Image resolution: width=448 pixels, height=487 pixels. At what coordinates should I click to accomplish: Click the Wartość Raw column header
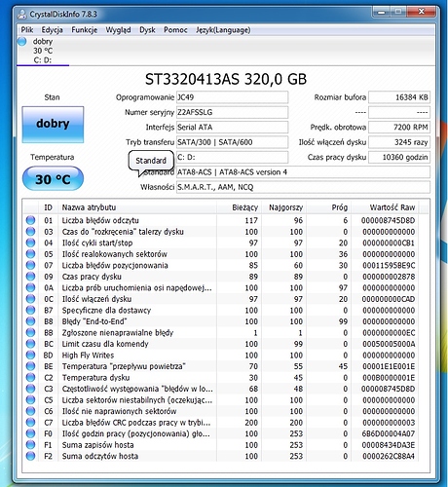[x=392, y=207]
